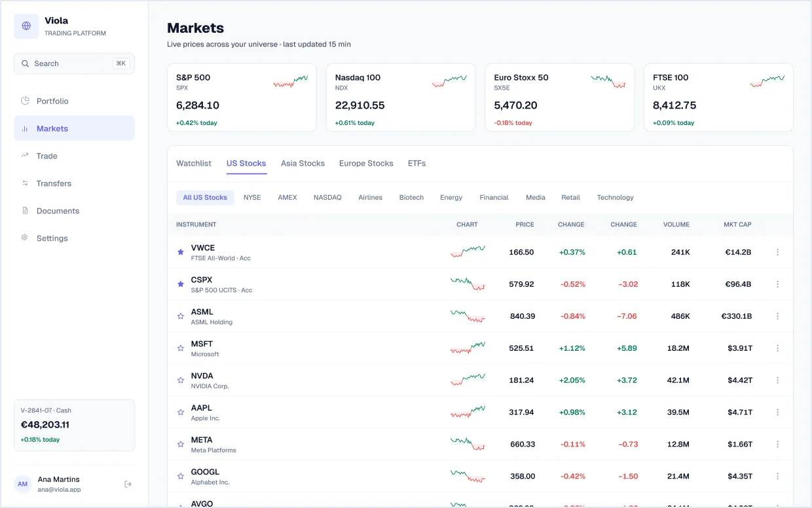Viewport: 812px width, 508px height.
Task: Click the Transfers arrows icon
Action: (x=25, y=183)
